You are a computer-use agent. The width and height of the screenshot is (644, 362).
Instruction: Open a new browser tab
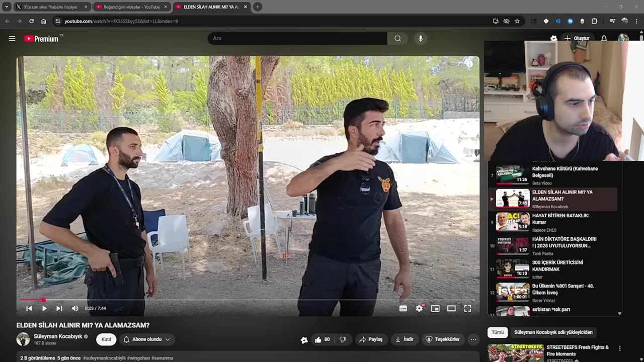point(257,7)
